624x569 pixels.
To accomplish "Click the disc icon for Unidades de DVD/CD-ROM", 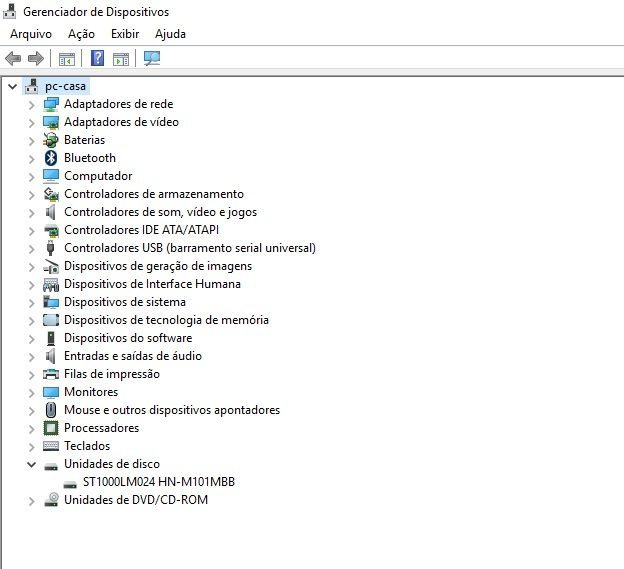I will point(51,500).
